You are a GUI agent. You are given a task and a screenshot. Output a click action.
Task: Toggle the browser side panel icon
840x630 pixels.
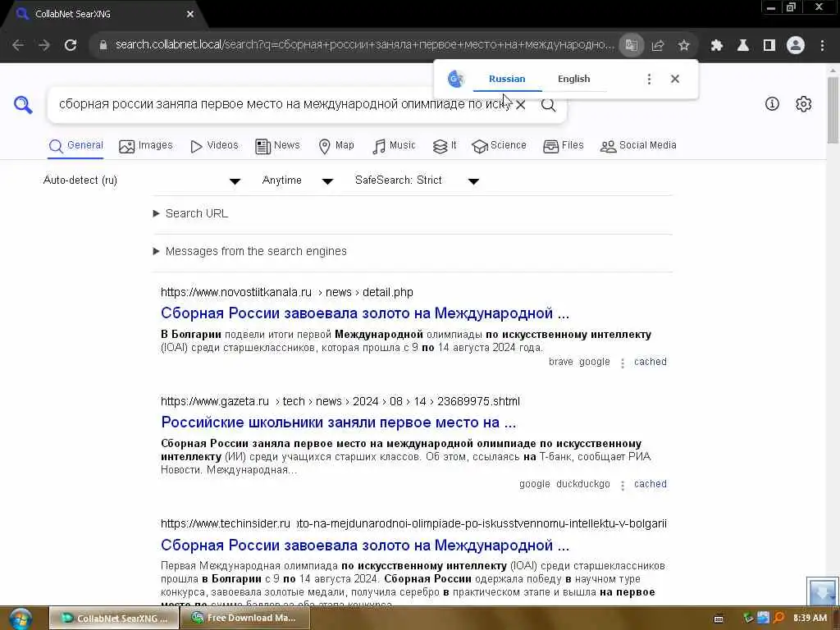[769, 45]
